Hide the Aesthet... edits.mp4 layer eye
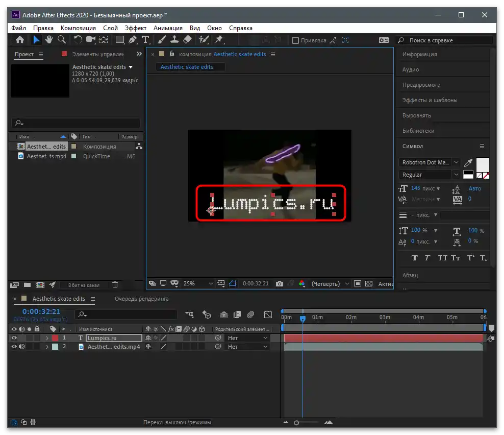 click(x=14, y=347)
